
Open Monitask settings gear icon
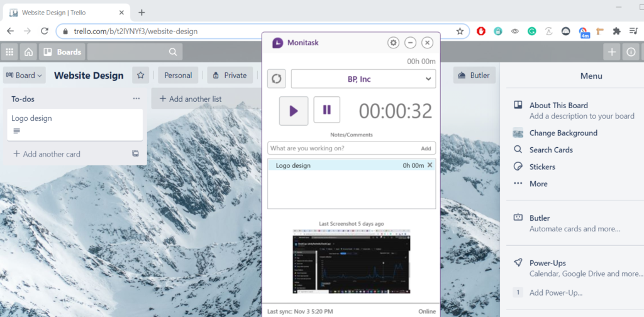(x=394, y=43)
